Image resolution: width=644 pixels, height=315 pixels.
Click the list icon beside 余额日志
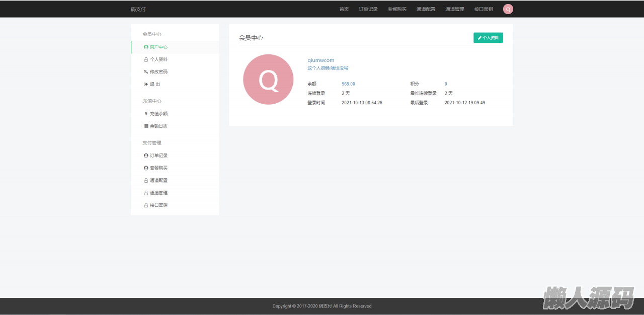(146, 126)
